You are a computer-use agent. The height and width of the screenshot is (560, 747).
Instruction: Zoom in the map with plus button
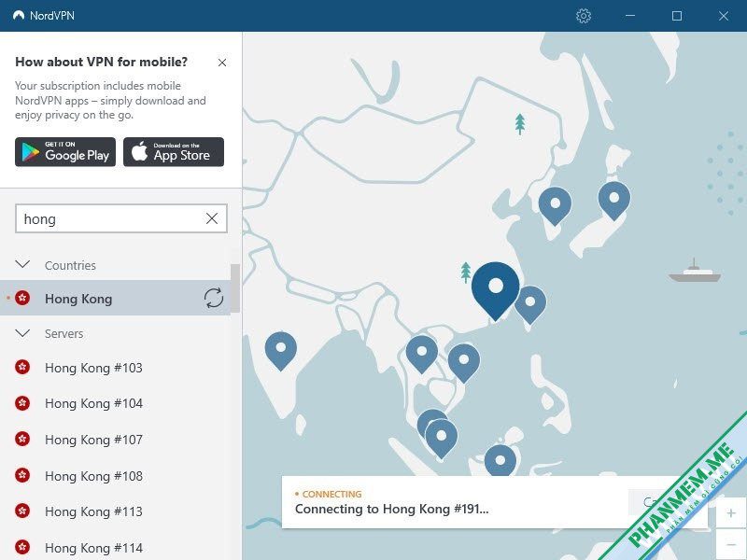click(x=731, y=512)
